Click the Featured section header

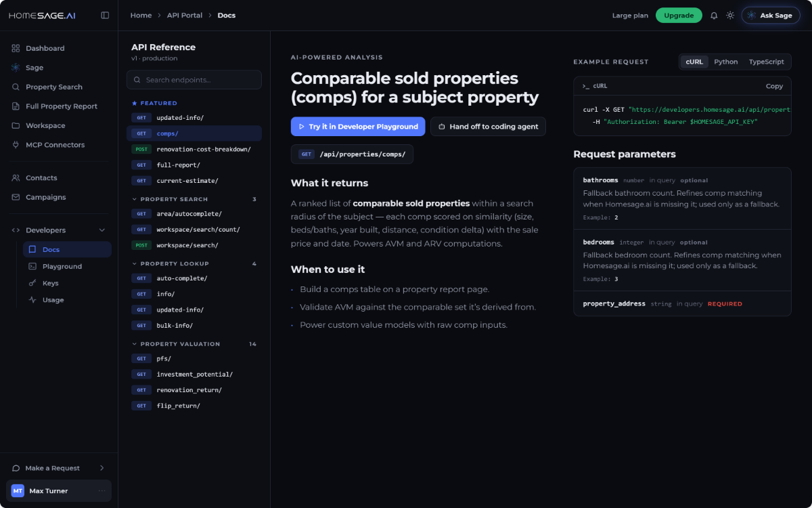[x=154, y=103]
